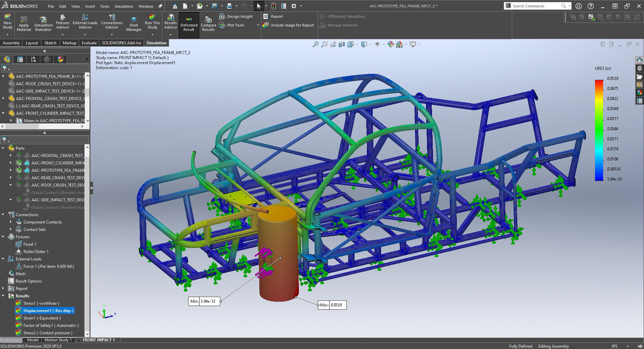Open the Appearances task pane tab

tap(639, 93)
